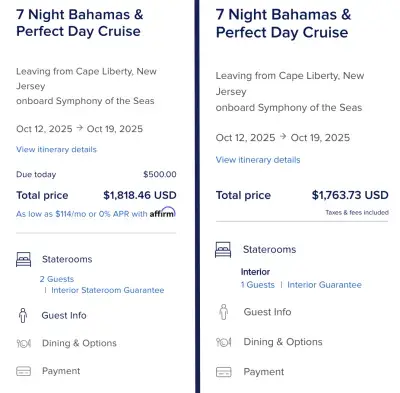Screen dimensions: 400x393
Task: Open the Affirm logo financing offer
Action: point(162,213)
